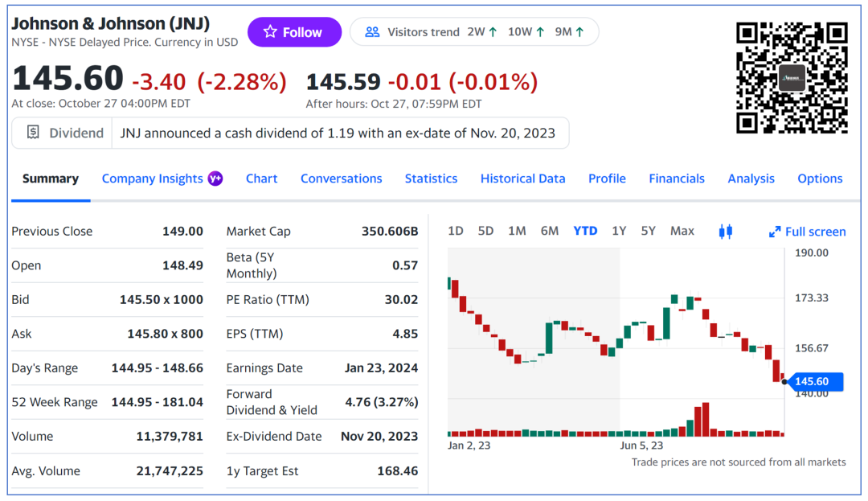Click the closing price 145.60
Image resolution: width=868 pixels, height=501 pixels.
click(x=68, y=78)
